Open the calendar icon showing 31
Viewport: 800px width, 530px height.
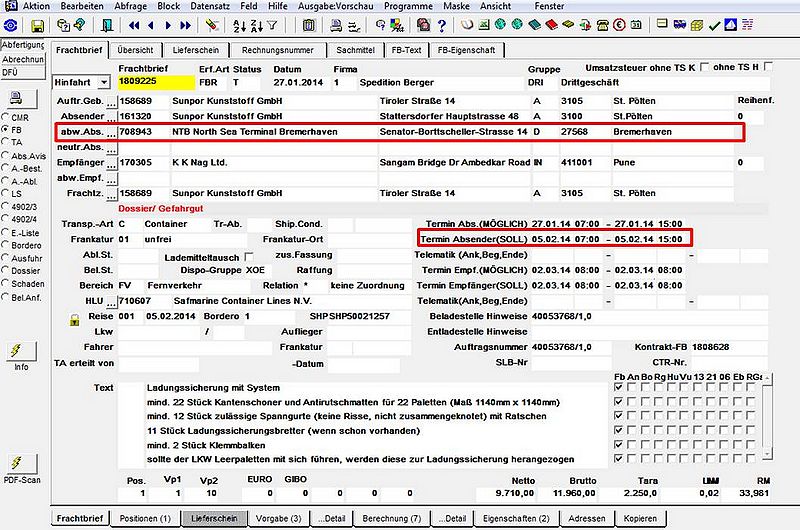pos(636,24)
